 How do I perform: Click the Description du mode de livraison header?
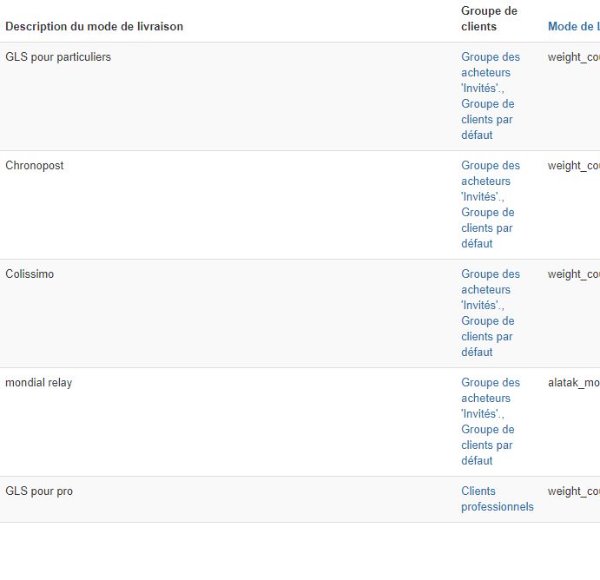[x=94, y=26]
